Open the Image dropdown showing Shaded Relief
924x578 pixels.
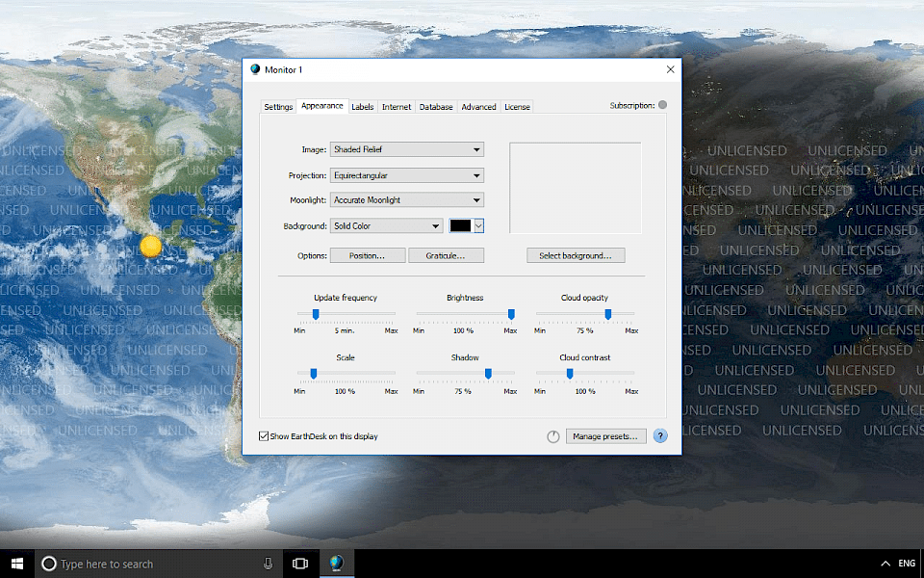click(406, 150)
